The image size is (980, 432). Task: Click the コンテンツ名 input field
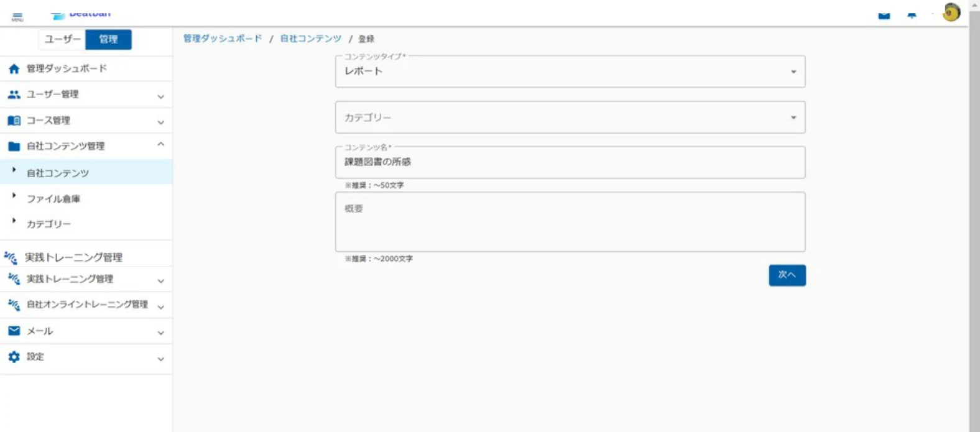point(570,162)
